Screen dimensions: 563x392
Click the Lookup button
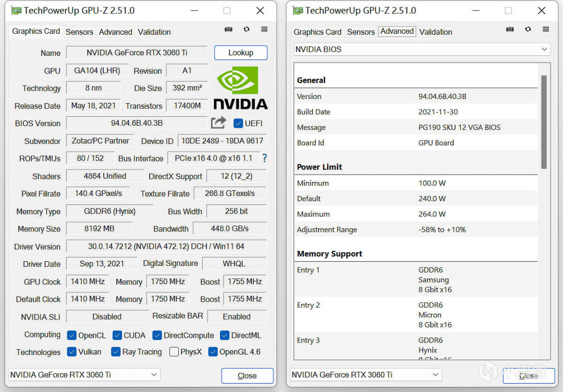click(x=240, y=53)
